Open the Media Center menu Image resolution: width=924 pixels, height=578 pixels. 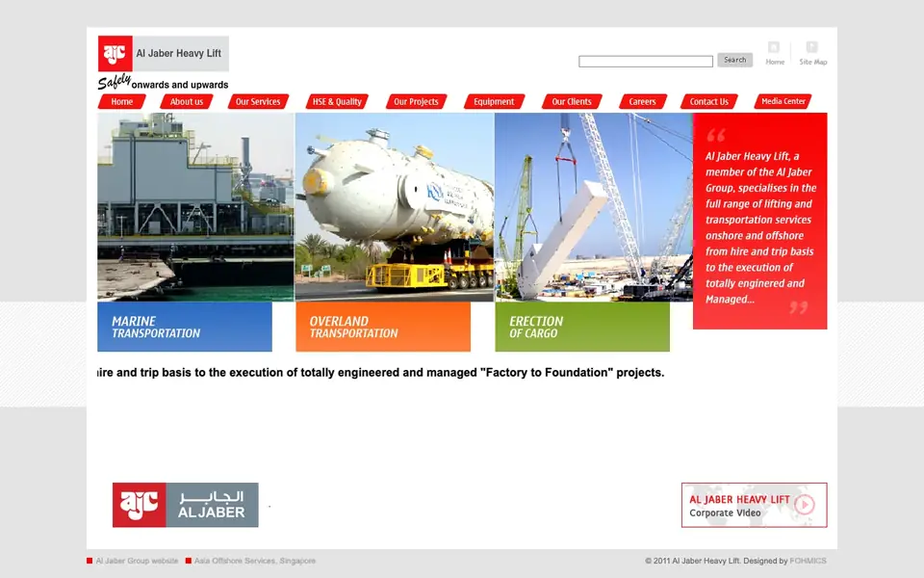[x=783, y=101]
